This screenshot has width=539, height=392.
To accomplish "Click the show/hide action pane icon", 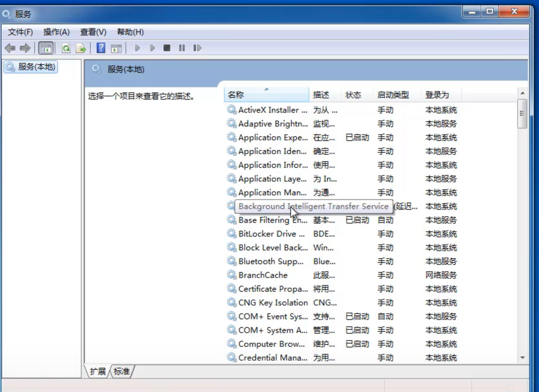I will (116, 48).
